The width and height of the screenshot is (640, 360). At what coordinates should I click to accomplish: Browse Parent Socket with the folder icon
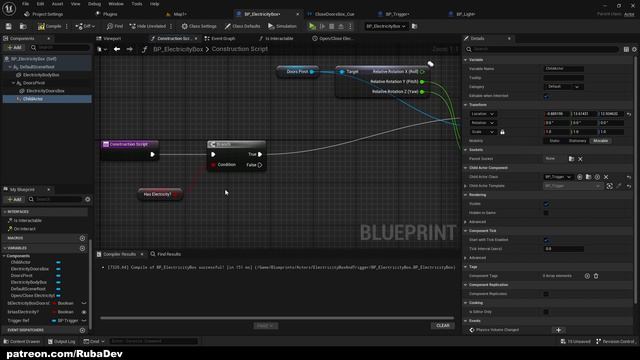pyautogui.click(x=571, y=159)
